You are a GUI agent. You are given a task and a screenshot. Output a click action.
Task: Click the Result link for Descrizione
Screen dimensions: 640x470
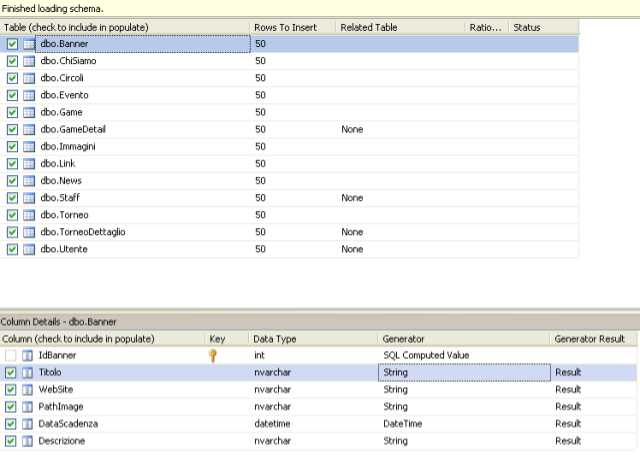[568, 441]
